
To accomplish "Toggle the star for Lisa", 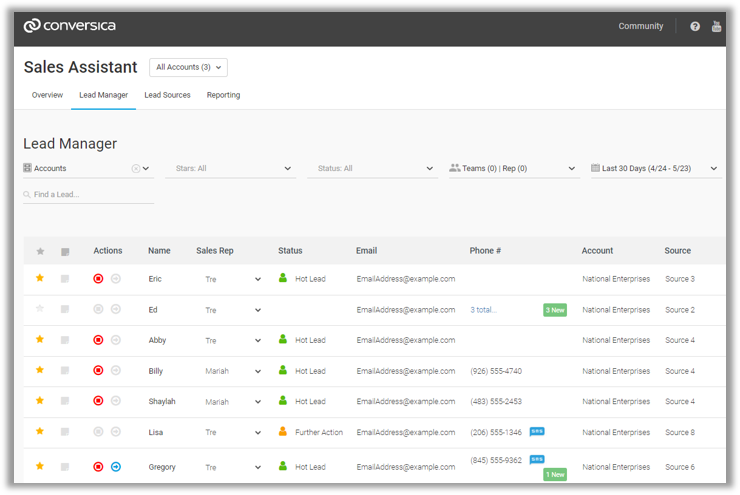I will [x=40, y=431].
